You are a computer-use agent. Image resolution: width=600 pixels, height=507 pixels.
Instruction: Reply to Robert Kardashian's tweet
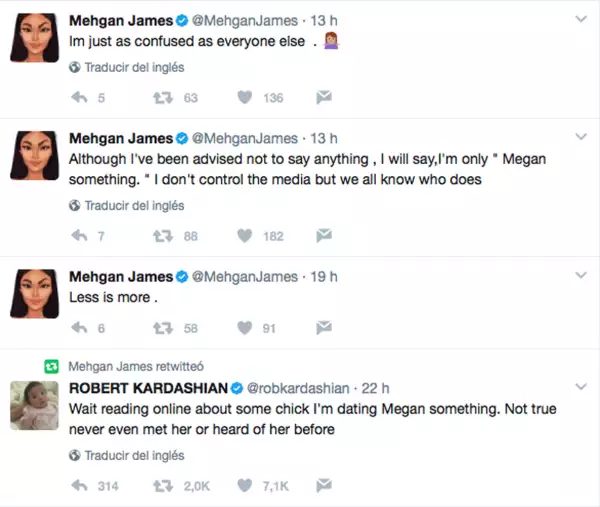pos(82,486)
